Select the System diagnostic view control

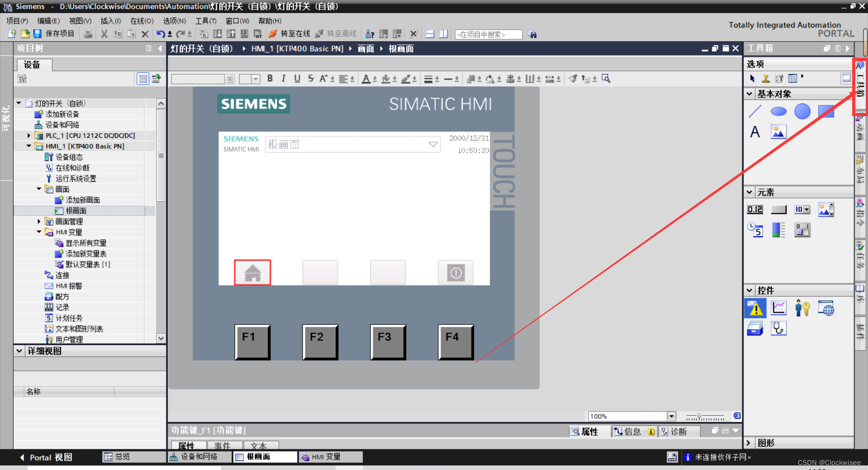(x=778, y=329)
